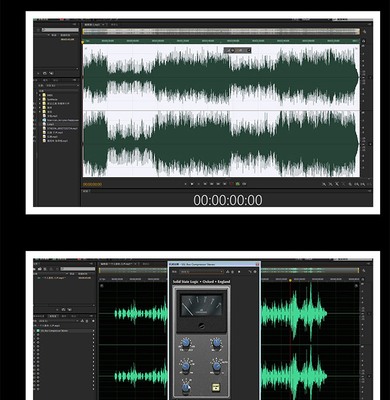Click the waveform overview navigator bar
This screenshot has height=400, width=390.
pyautogui.click(x=221, y=32)
